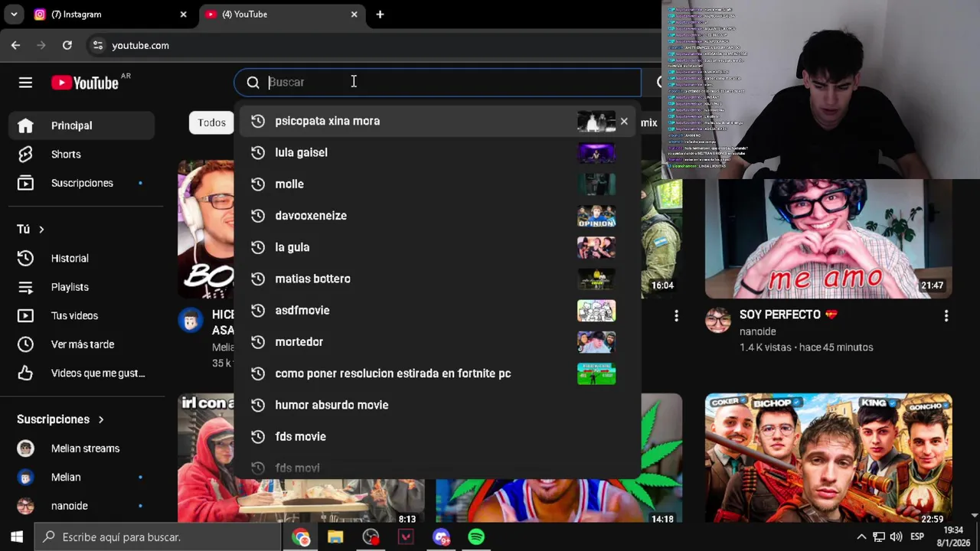Open nanoide channel in sidebar subscriptions

[82, 506]
